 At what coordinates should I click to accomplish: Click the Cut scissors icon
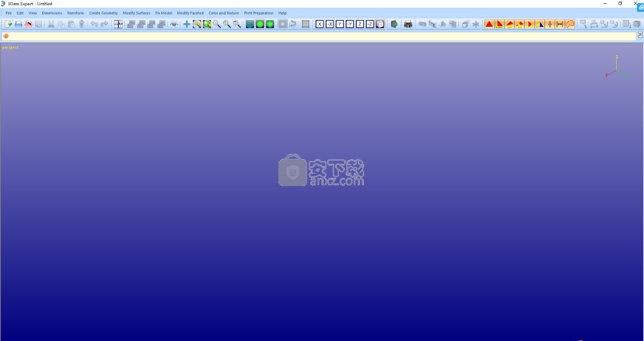tap(51, 24)
